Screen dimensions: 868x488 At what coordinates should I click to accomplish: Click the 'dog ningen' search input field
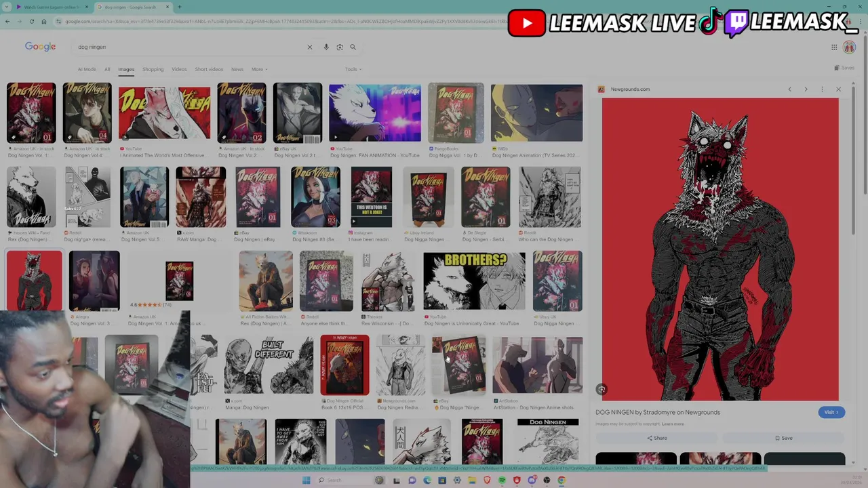pos(190,47)
